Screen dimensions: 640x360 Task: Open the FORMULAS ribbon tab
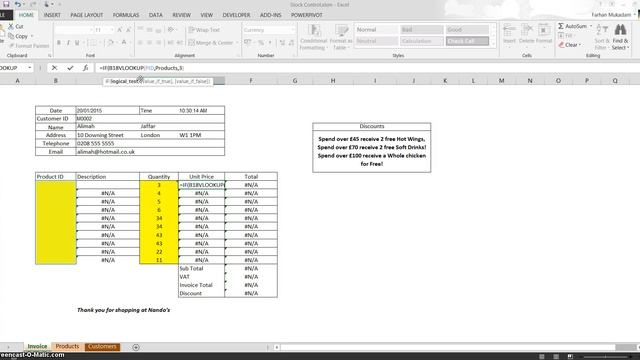[126, 15]
